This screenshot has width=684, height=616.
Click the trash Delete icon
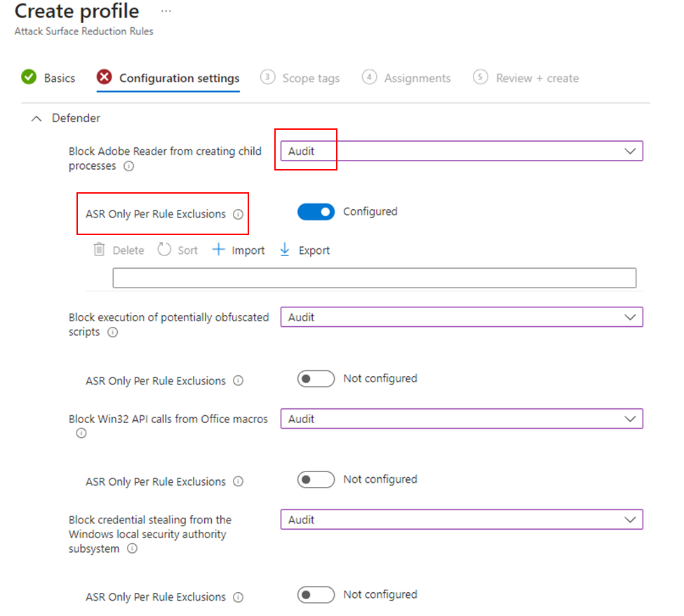(99, 250)
